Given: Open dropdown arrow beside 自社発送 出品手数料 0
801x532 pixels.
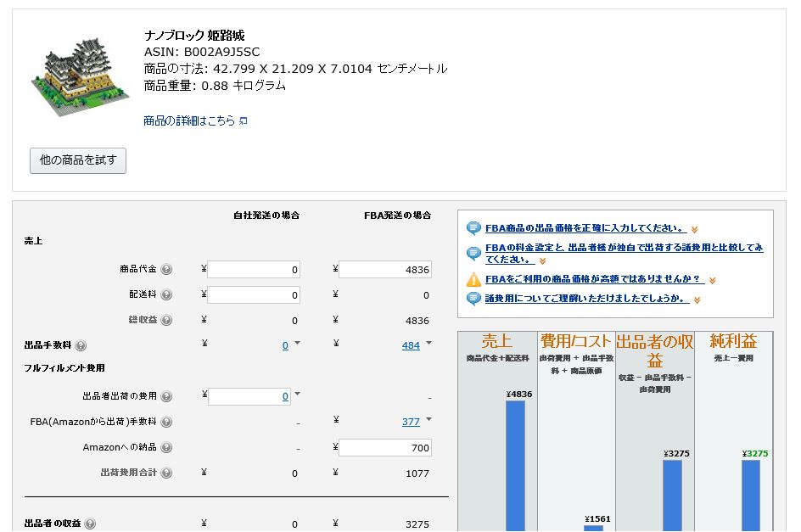Looking at the screenshot, I should [297, 343].
